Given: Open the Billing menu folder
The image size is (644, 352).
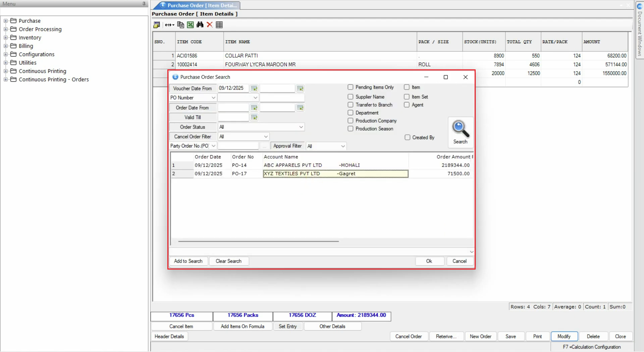Looking at the screenshot, I should [x=26, y=46].
